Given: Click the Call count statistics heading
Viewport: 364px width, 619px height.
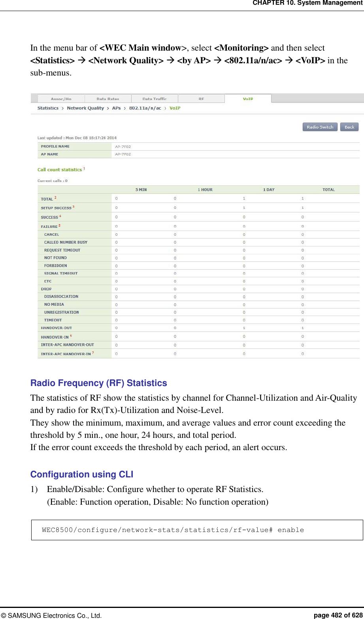Looking at the screenshot, I should coord(59,169).
